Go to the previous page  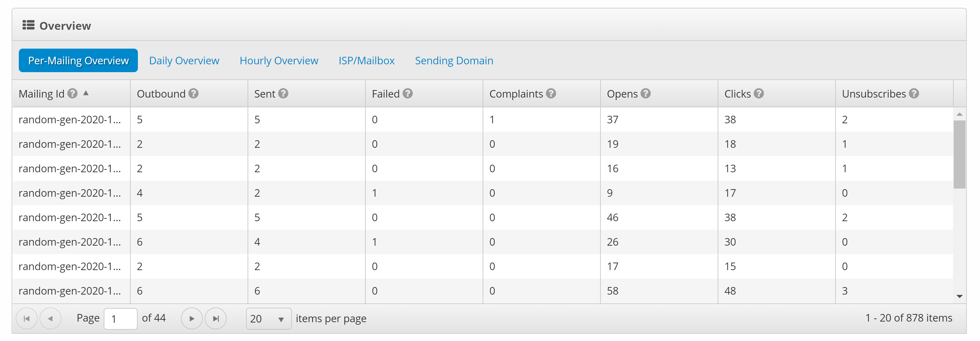click(50, 318)
